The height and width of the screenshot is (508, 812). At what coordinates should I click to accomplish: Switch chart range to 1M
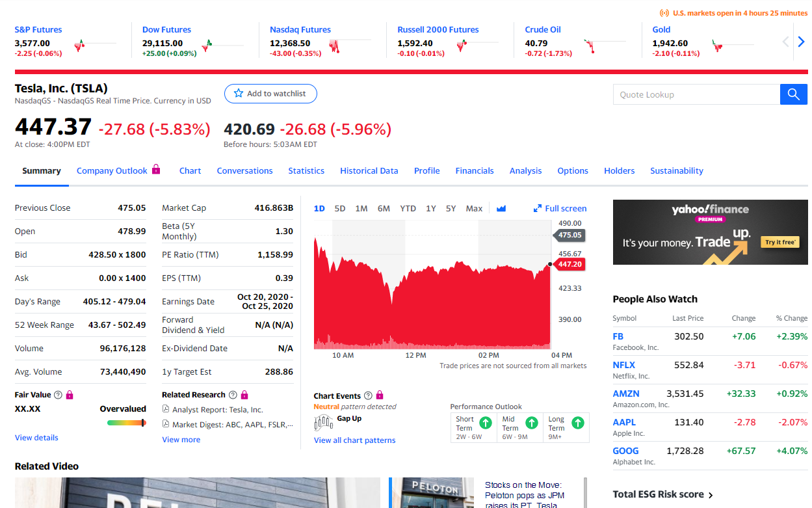tap(361, 208)
